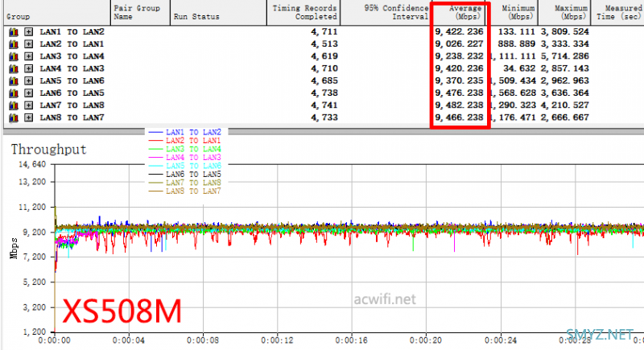Click maximum value 2,666.667

click(x=565, y=118)
